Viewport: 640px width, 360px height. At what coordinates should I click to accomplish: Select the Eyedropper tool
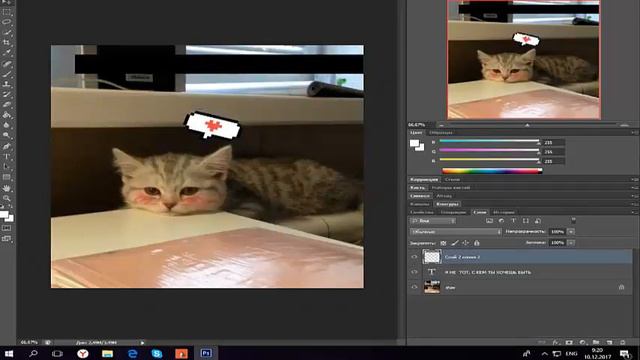[7, 53]
